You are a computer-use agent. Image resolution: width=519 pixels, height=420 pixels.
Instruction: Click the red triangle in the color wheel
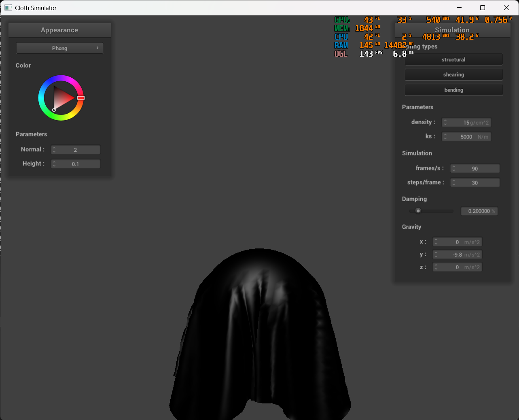(x=62, y=97)
